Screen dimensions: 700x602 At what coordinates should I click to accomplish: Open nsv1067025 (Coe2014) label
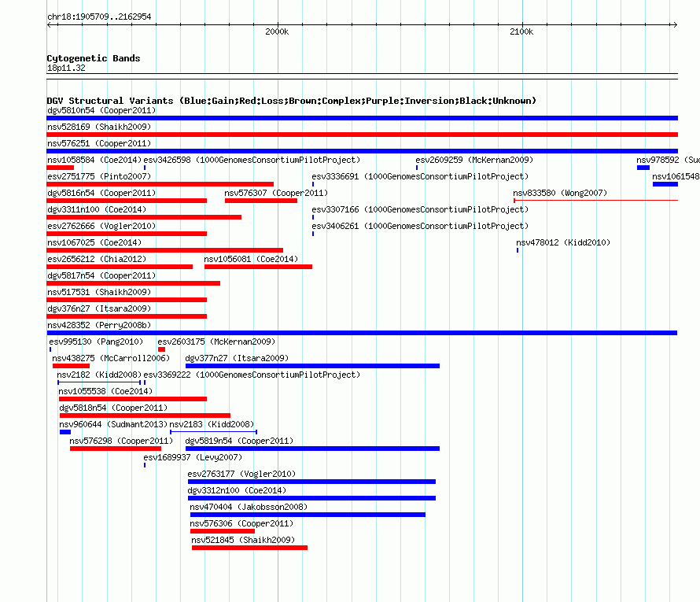(x=94, y=242)
